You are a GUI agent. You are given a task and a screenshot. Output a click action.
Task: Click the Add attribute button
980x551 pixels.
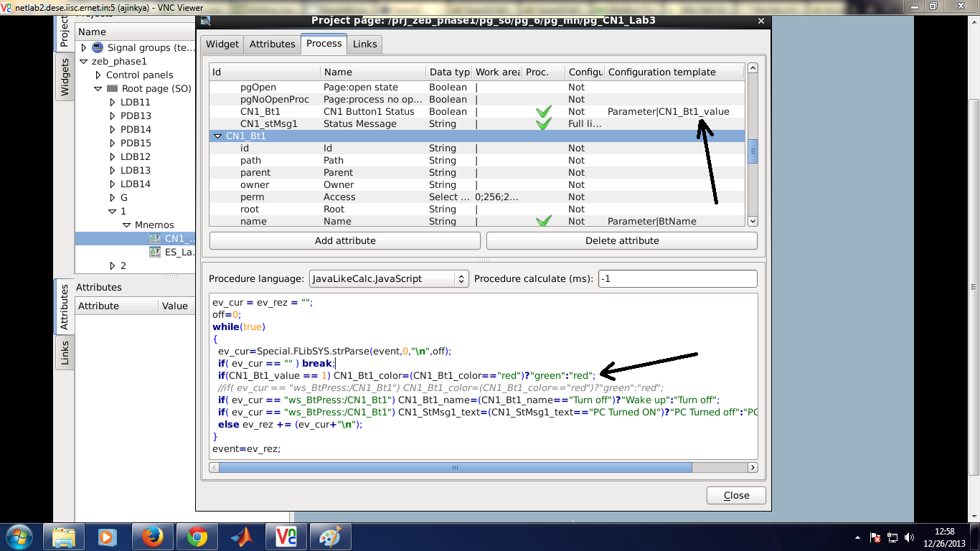point(345,240)
